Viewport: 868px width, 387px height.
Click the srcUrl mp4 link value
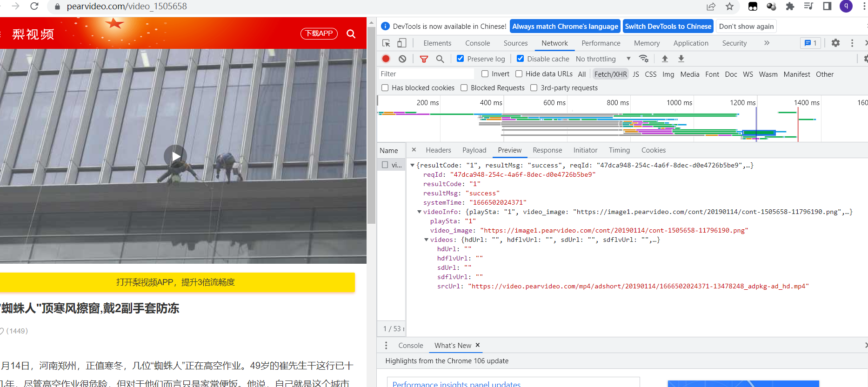638,286
